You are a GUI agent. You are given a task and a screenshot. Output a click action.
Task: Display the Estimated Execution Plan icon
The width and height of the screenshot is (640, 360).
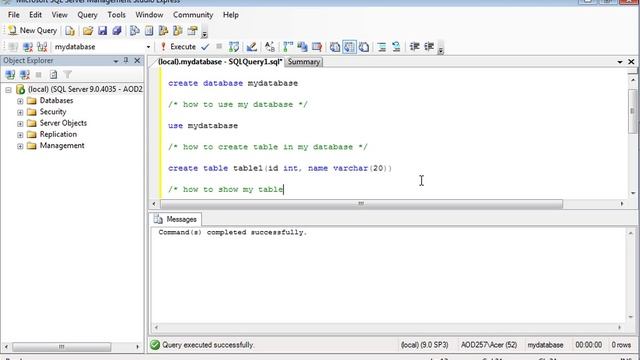pos(234,47)
